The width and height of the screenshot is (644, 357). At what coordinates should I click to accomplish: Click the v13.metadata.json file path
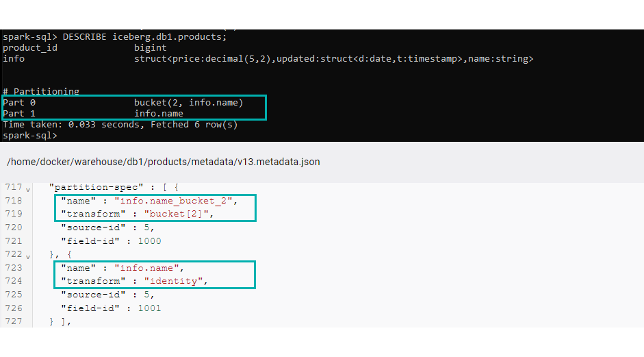tap(163, 162)
